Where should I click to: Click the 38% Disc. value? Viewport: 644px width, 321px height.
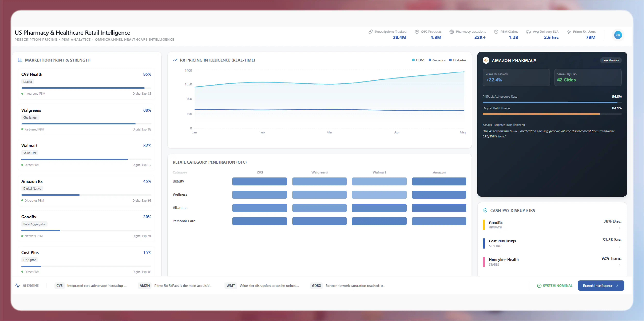pos(612,221)
